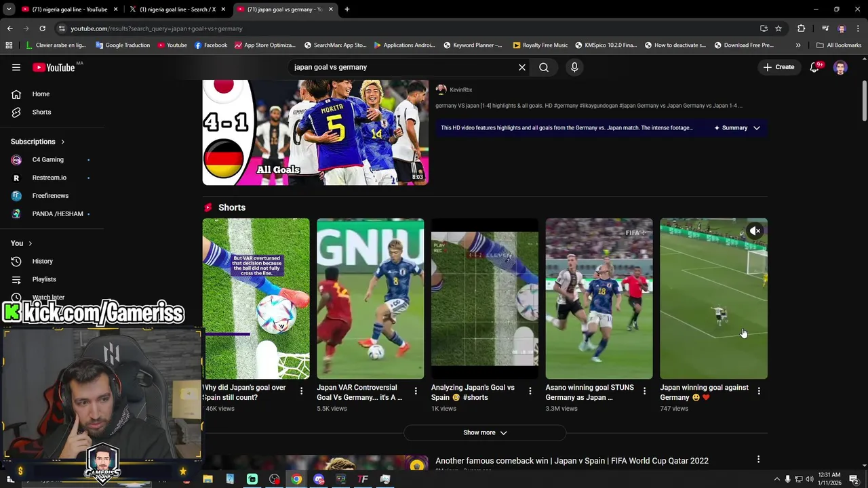868x488 pixels.
Task: Open the KevinRbx channel avatar
Action: coord(441,89)
